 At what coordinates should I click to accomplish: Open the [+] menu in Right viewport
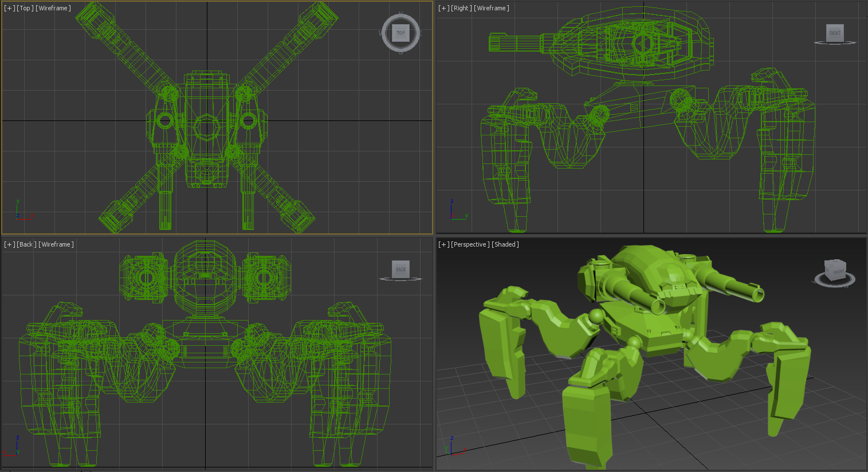(x=444, y=8)
